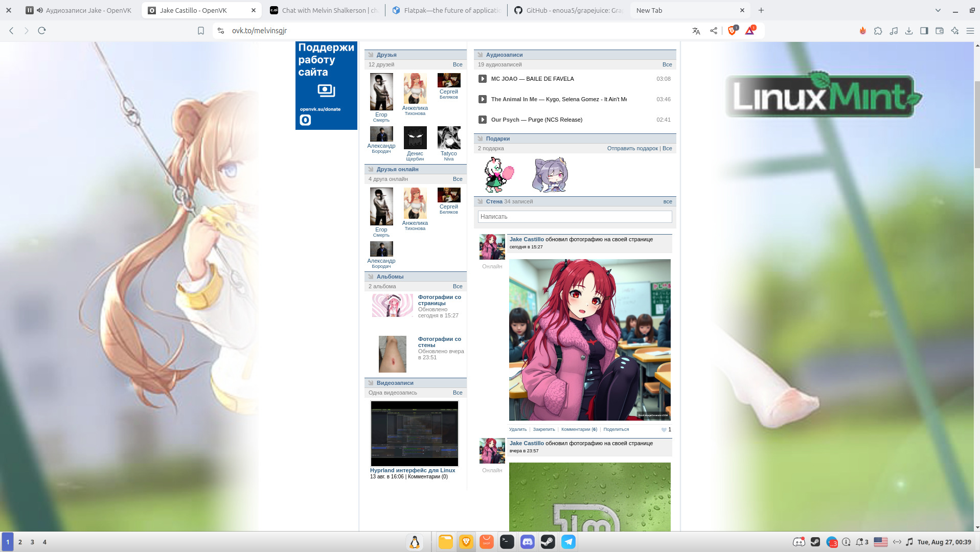Open Brave Shields icon
Viewport: 980px width, 552px height.
tap(733, 31)
